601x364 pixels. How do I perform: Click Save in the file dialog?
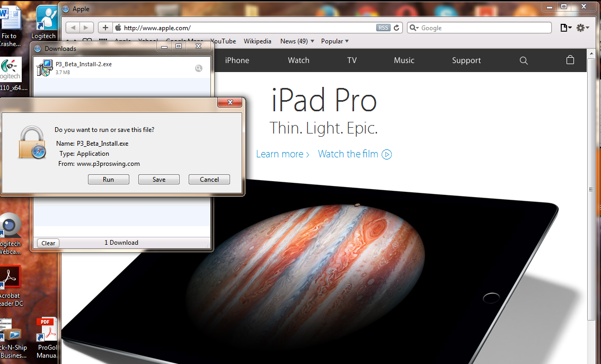158,179
